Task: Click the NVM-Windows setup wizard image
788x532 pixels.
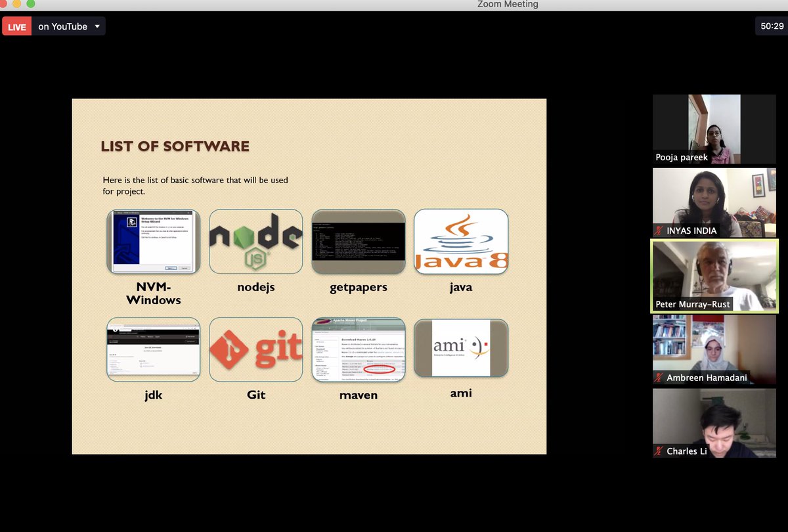Action: (154, 241)
